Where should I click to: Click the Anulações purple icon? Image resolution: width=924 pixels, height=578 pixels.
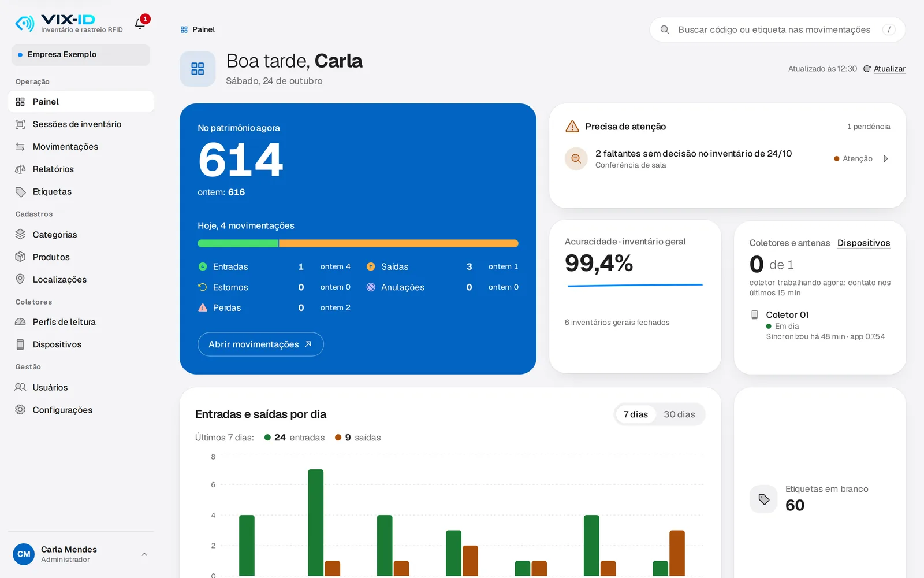(x=371, y=287)
